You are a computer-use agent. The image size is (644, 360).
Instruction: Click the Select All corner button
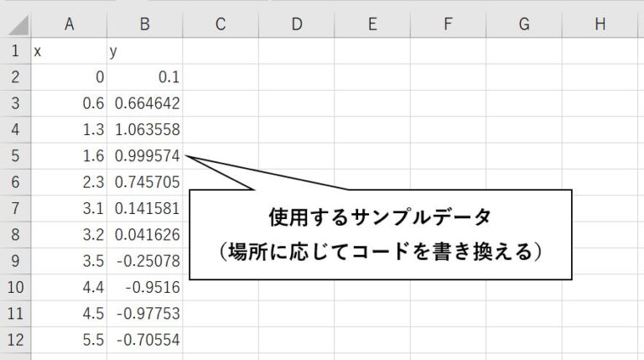click(14, 24)
